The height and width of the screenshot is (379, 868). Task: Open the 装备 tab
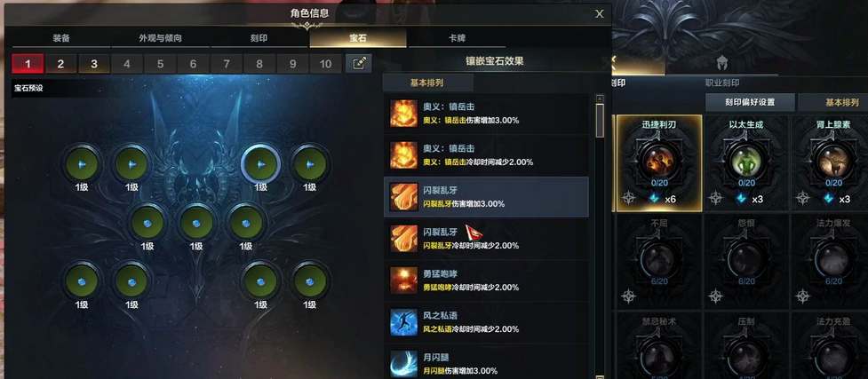click(61, 38)
